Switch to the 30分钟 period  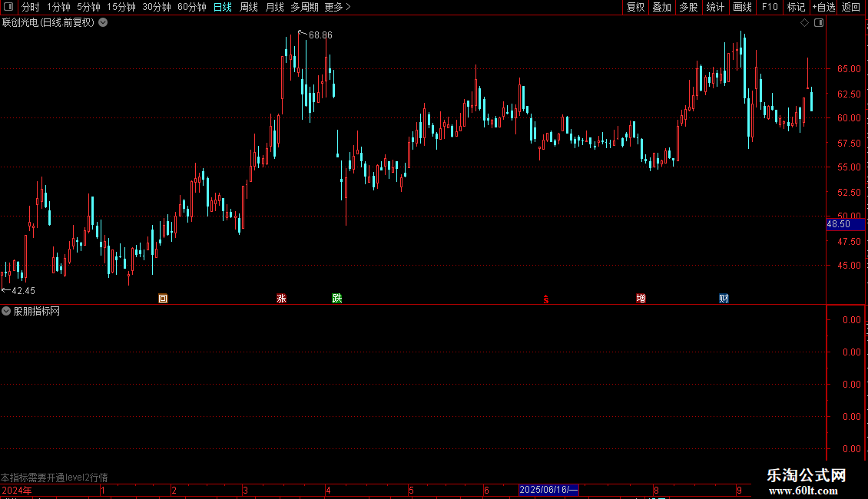157,7
